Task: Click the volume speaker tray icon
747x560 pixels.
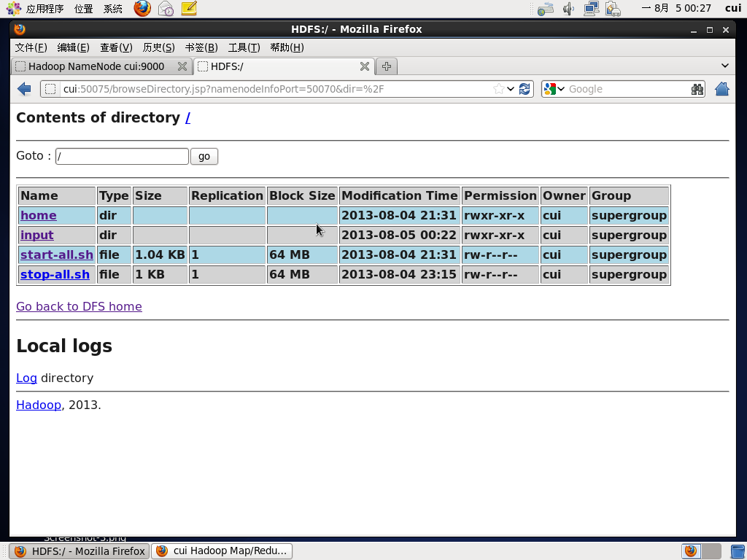Action: click(x=568, y=9)
